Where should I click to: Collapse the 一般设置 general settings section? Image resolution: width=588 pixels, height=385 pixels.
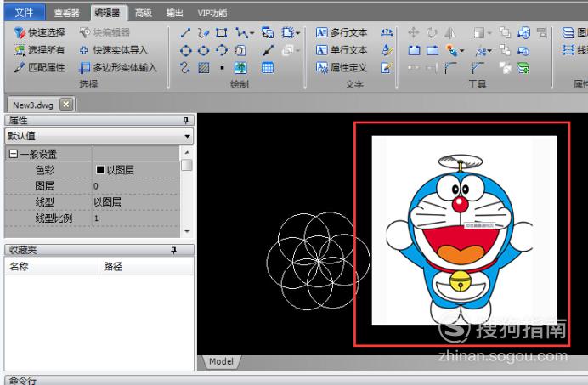pos(13,154)
